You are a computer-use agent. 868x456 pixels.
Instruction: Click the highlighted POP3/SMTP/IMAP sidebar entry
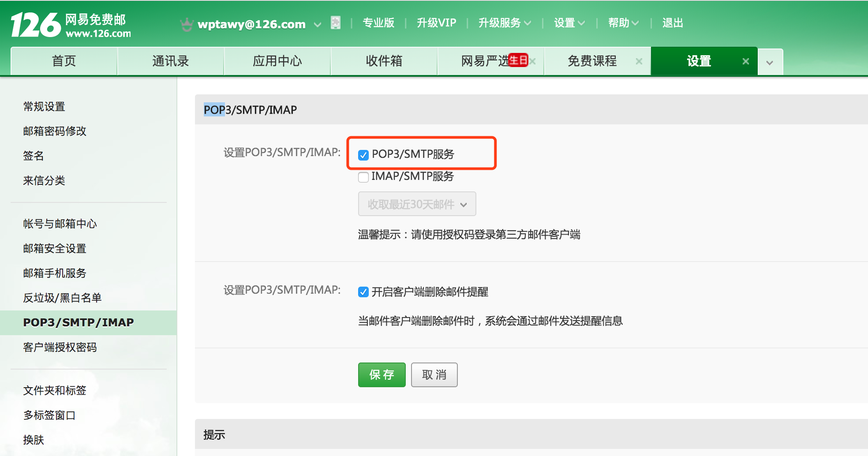click(78, 322)
